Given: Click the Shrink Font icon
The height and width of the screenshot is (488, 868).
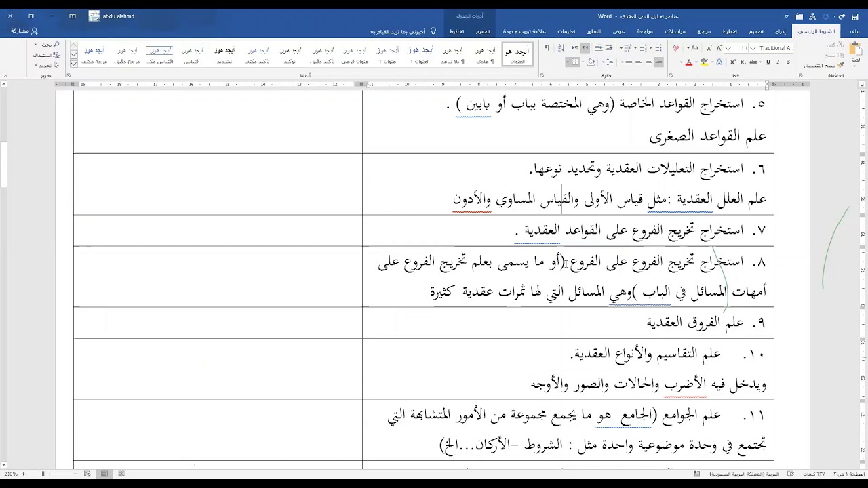Looking at the screenshot, I should (709, 48).
